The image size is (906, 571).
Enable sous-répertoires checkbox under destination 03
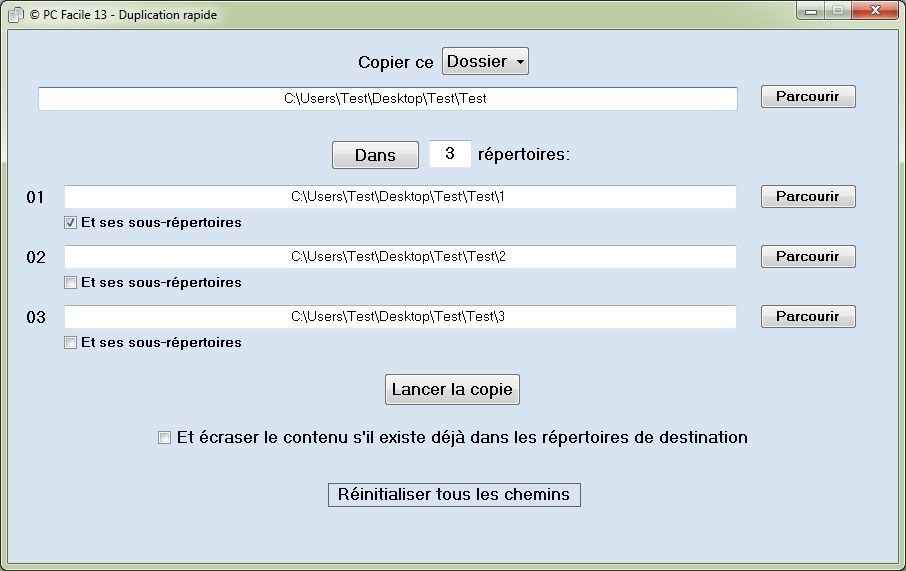tap(70, 343)
